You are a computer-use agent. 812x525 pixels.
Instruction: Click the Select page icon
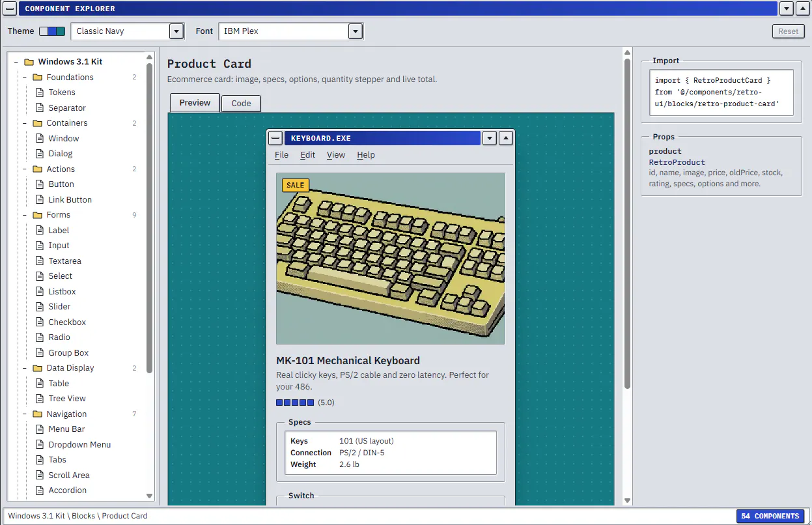click(39, 276)
